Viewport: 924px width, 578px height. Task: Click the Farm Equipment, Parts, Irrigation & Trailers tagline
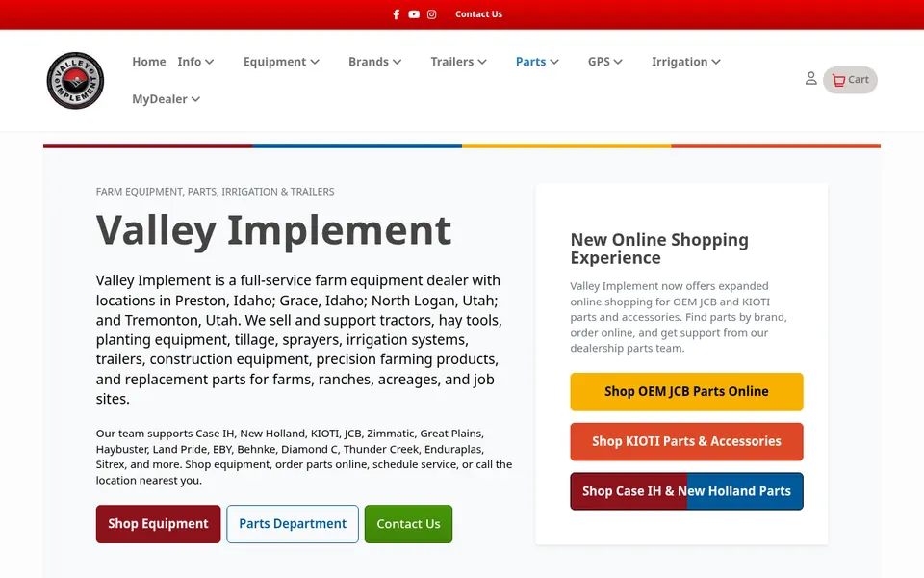coord(215,191)
